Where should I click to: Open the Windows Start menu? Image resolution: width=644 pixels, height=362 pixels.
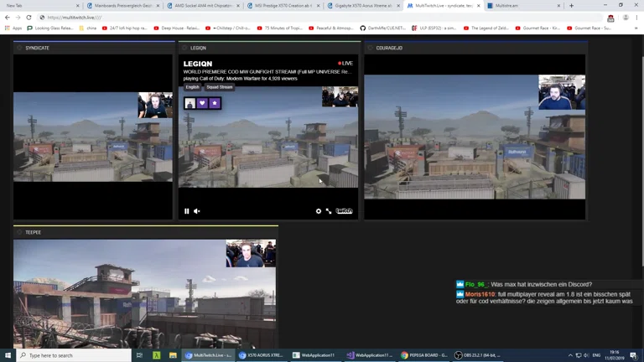[8, 355]
